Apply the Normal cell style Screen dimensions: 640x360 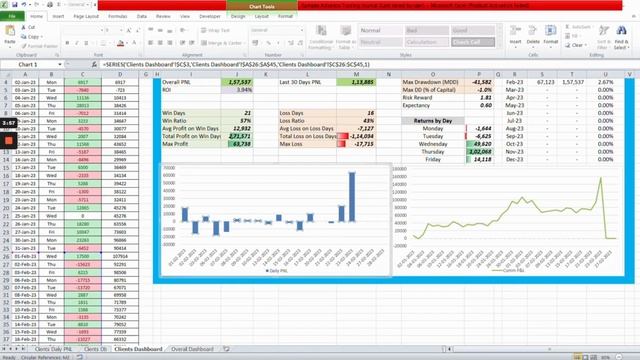tap(380, 30)
